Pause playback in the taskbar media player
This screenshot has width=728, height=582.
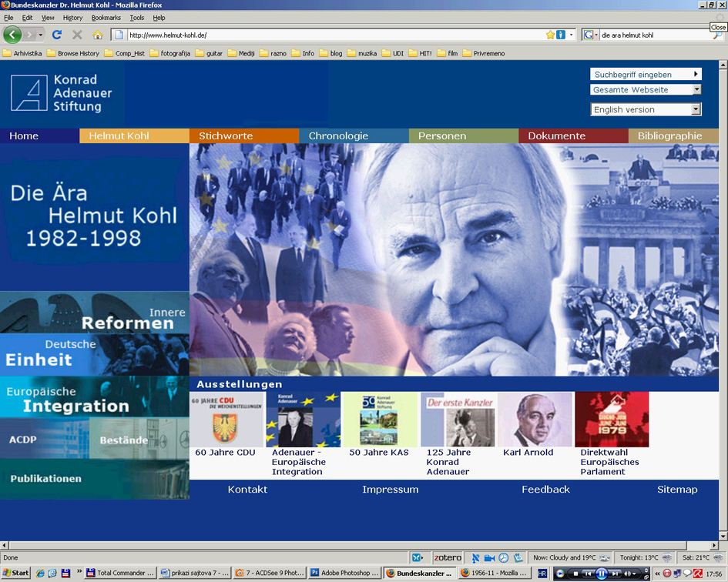click(x=602, y=573)
